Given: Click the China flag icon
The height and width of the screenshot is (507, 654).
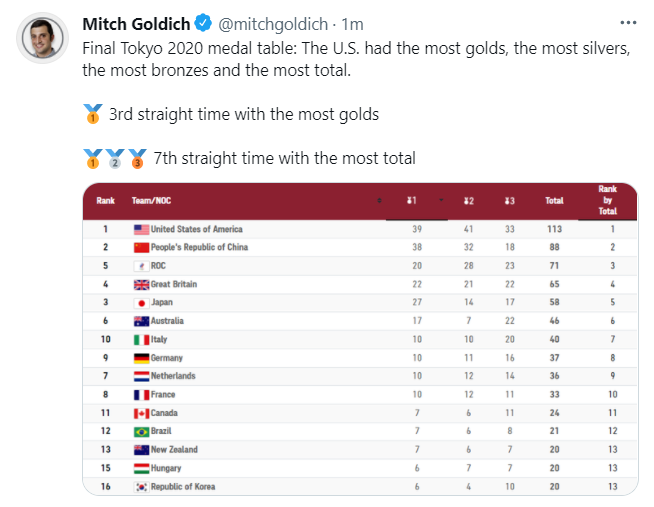Looking at the screenshot, I should (141, 248).
